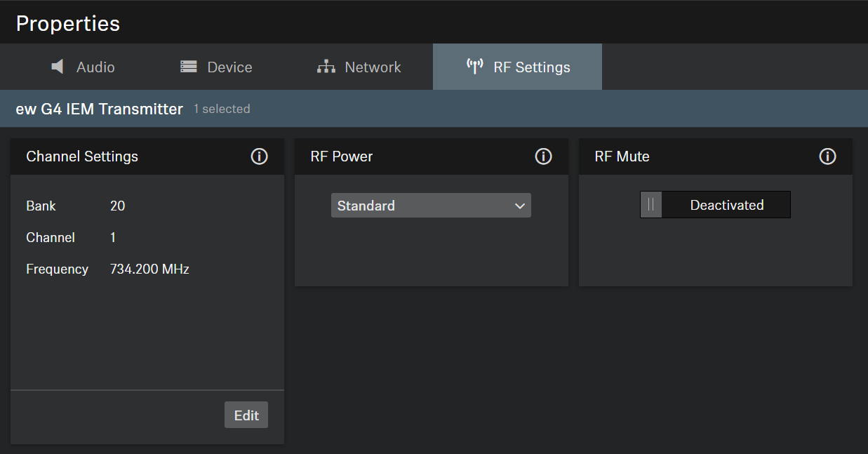This screenshot has height=454, width=868.
Task: Click the RF Mute info icon
Action: click(827, 156)
